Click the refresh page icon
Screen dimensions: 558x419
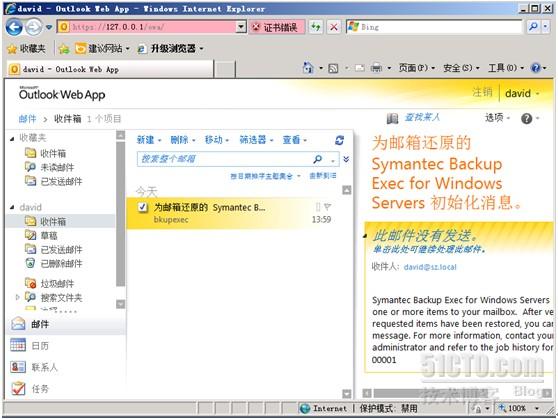316,27
